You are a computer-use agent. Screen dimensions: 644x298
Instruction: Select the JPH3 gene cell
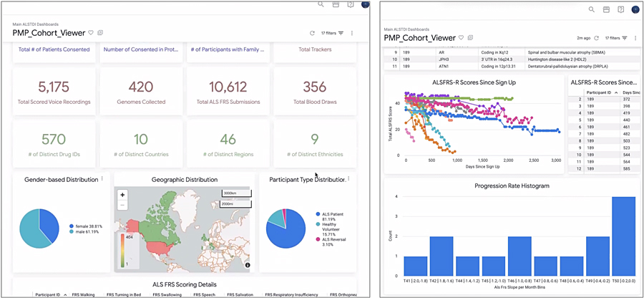(444, 59)
